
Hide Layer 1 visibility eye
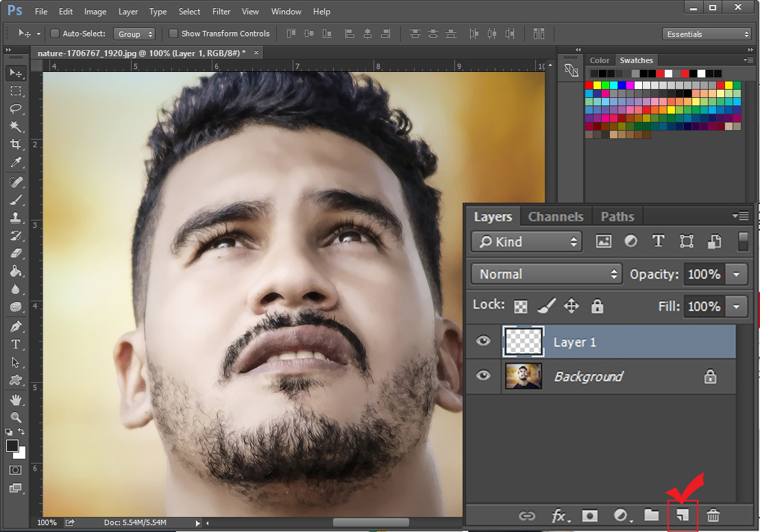483,341
